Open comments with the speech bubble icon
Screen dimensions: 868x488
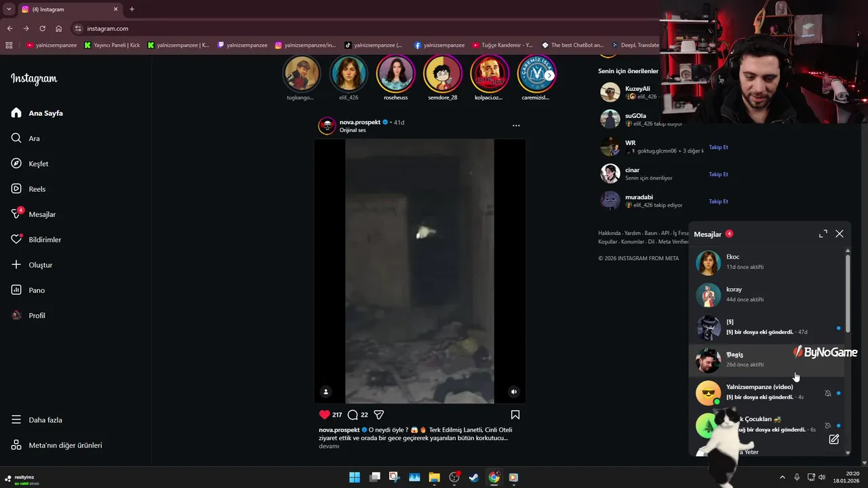click(353, 415)
